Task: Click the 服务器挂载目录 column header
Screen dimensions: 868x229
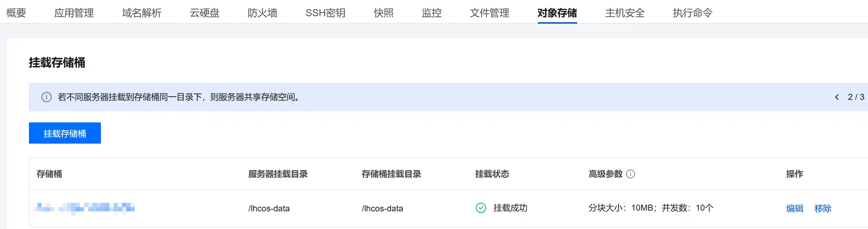Action: point(278,174)
